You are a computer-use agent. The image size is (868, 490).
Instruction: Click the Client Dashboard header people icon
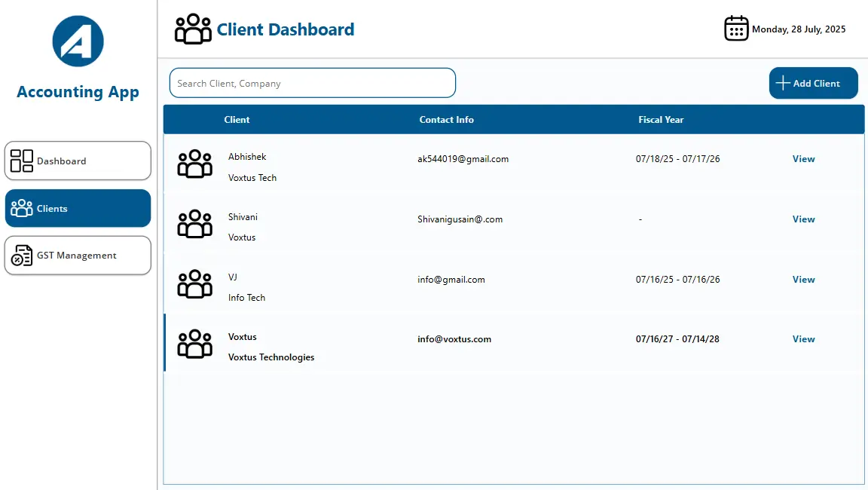click(x=193, y=29)
